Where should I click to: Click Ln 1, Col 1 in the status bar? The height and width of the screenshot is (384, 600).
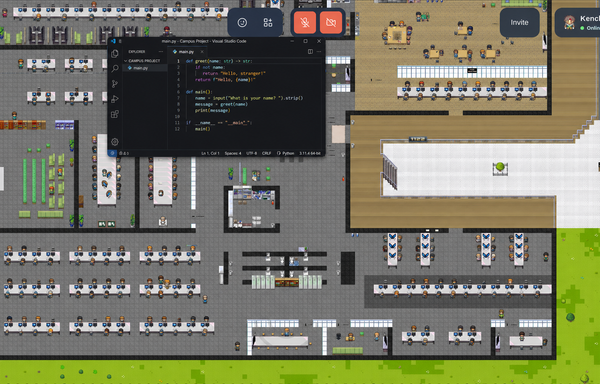[x=210, y=153]
